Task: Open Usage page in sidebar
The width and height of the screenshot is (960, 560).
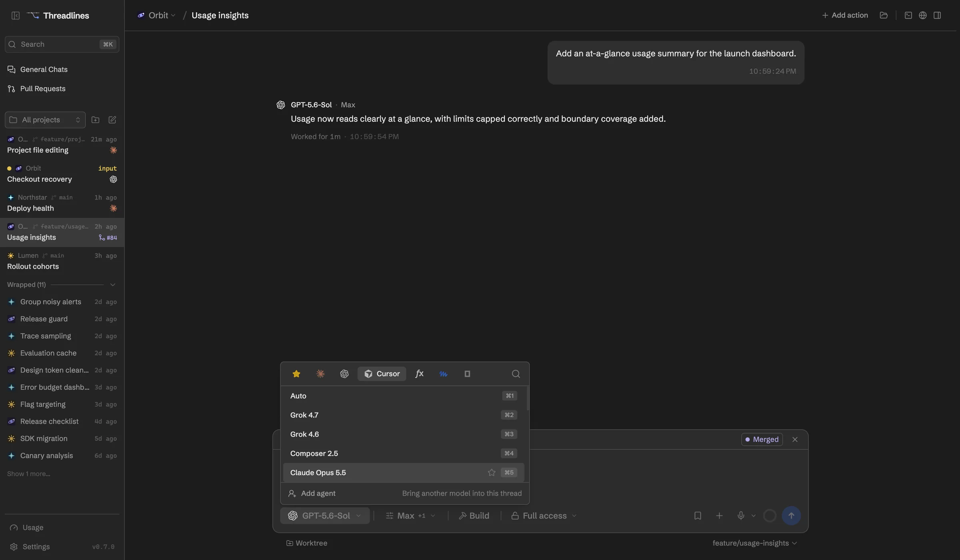Action: pyautogui.click(x=62, y=528)
